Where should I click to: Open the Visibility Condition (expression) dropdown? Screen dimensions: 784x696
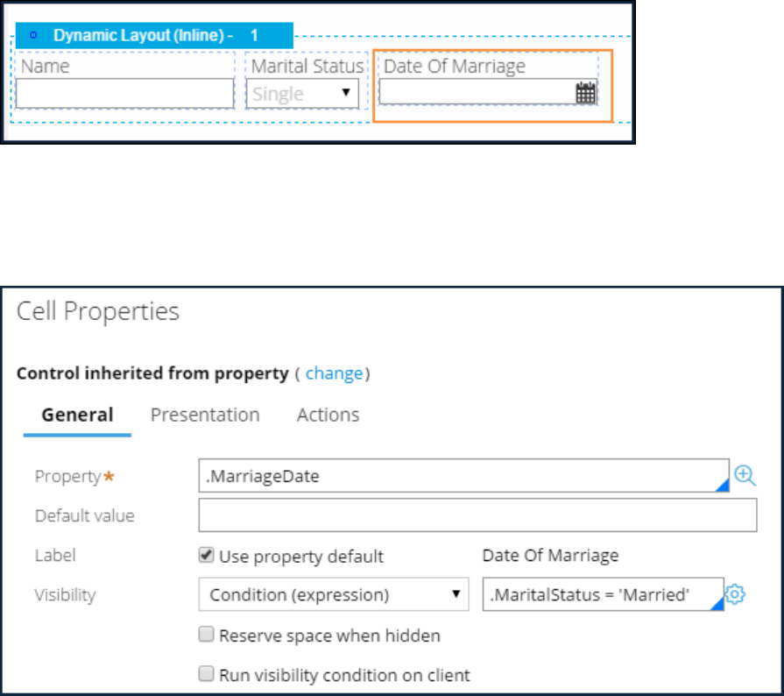[x=334, y=594]
